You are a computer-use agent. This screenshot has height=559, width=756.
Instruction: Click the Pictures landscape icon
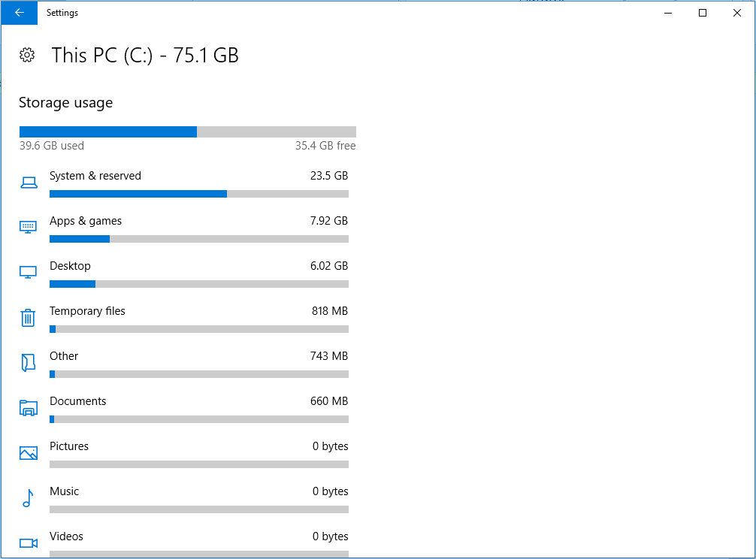(x=29, y=453)
